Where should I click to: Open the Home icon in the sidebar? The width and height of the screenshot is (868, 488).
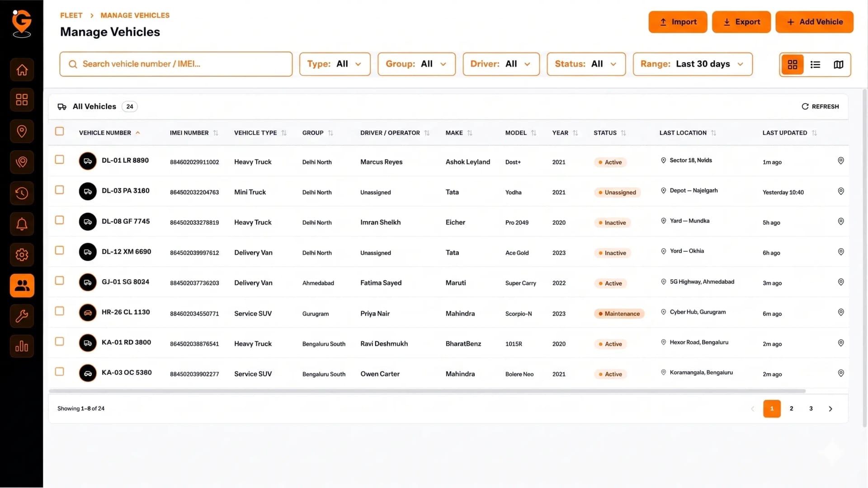(22, 70)
